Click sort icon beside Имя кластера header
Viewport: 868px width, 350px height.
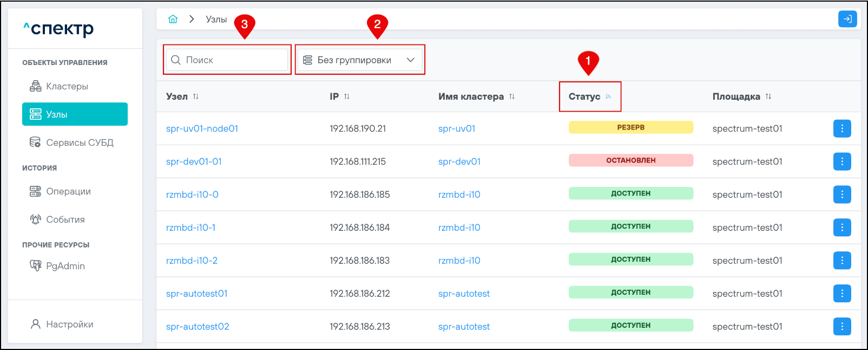point(512,96)
